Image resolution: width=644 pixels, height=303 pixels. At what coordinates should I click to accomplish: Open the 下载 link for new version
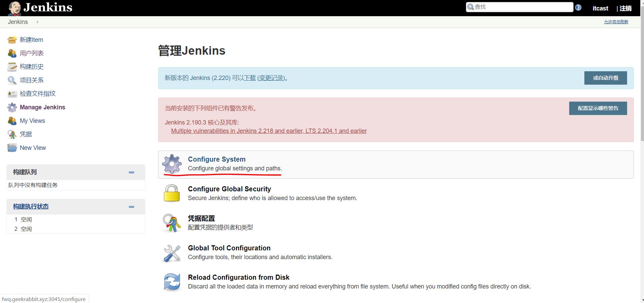(x=250, y=78)
